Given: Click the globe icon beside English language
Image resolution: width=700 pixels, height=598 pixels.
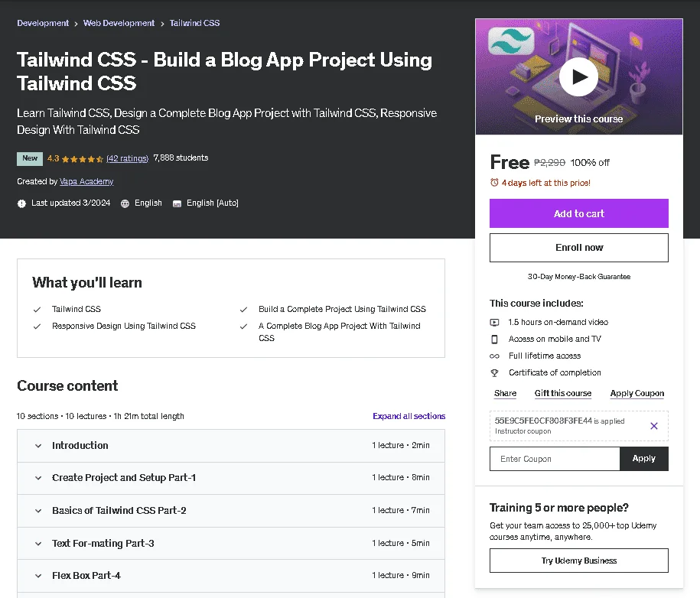Looking at the screenshot, I should coord(125,203).
